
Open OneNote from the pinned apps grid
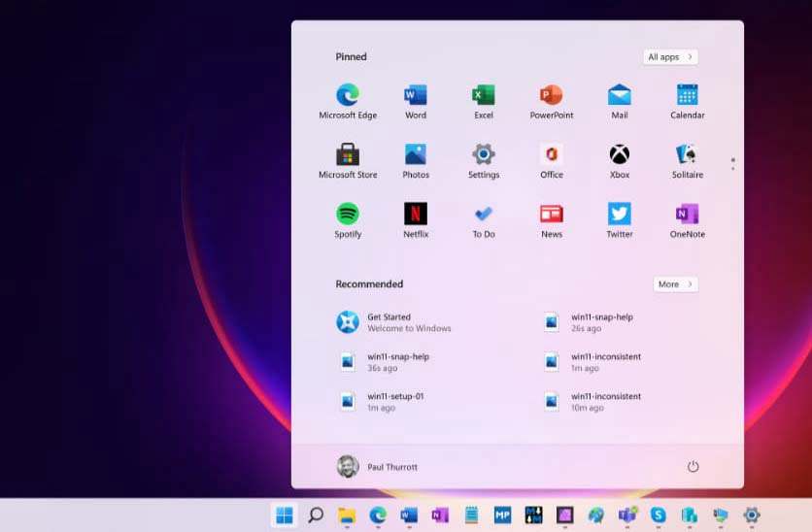[688, 220]
